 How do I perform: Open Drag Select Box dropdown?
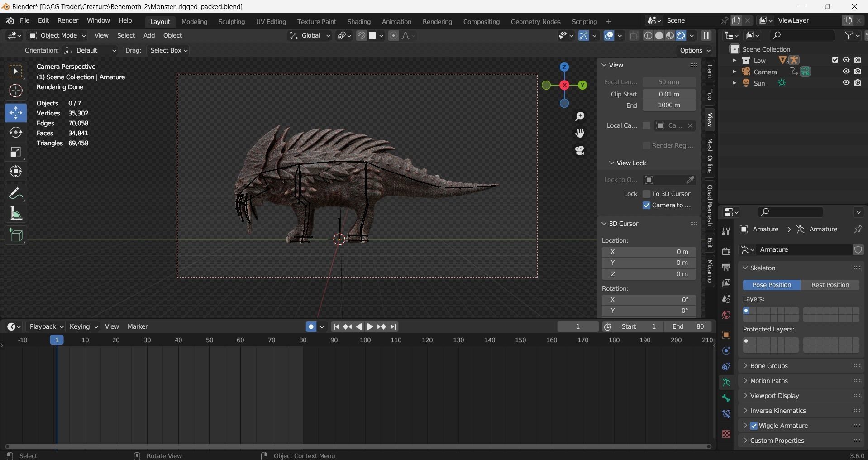169,50
